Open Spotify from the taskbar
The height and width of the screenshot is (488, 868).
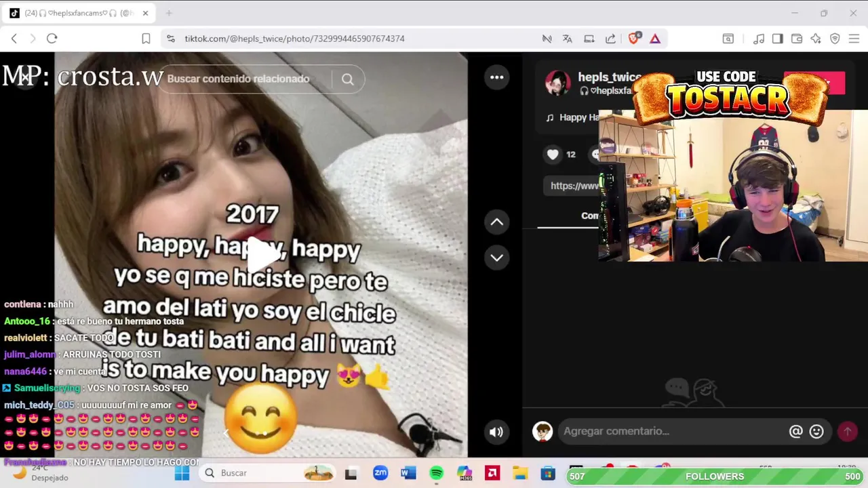(436, 473)
